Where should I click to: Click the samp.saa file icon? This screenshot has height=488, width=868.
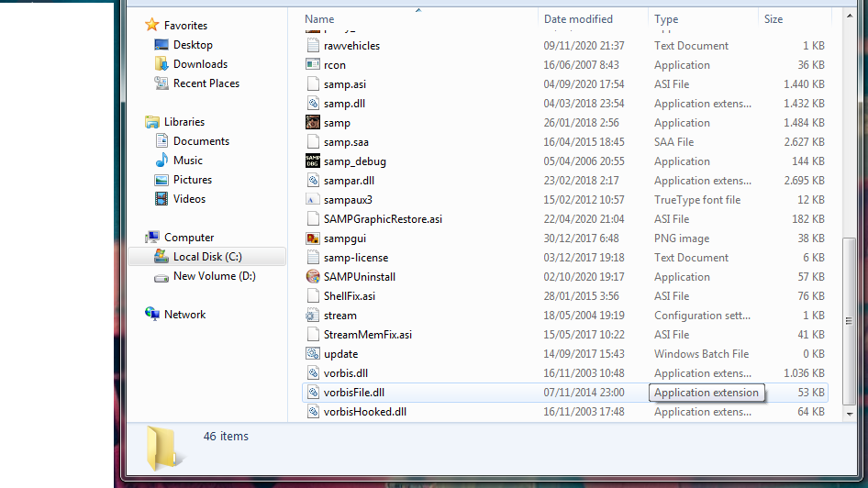click(x=313, y=142)
